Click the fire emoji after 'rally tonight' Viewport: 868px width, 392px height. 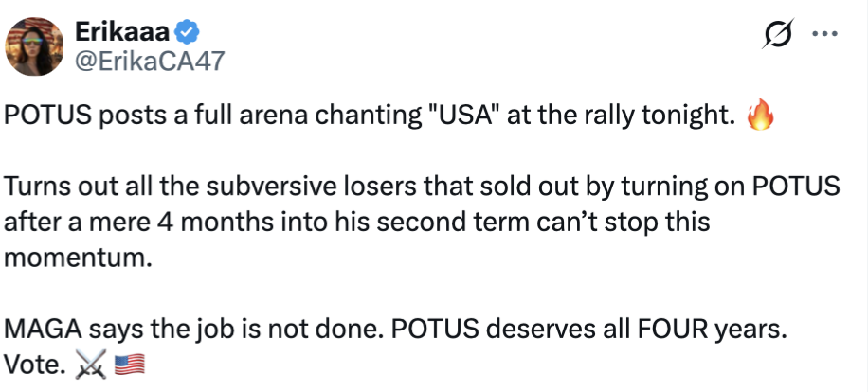(x=760, y=115)
